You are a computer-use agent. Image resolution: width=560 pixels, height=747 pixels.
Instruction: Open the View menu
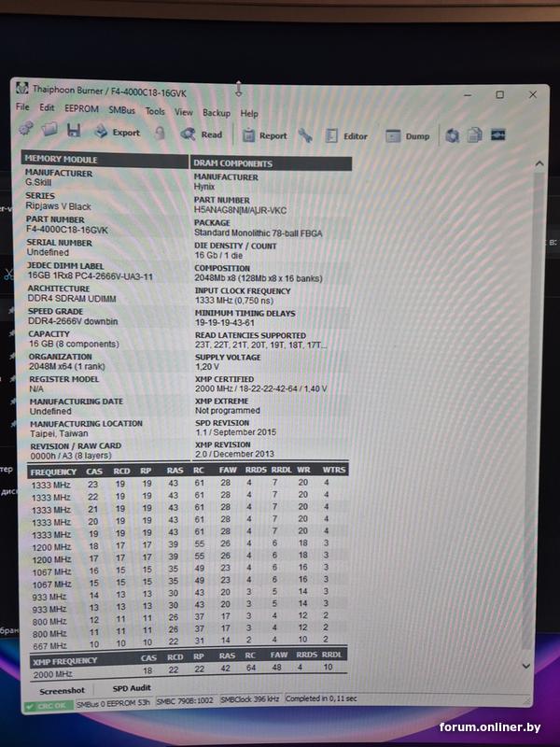[183, 112]
